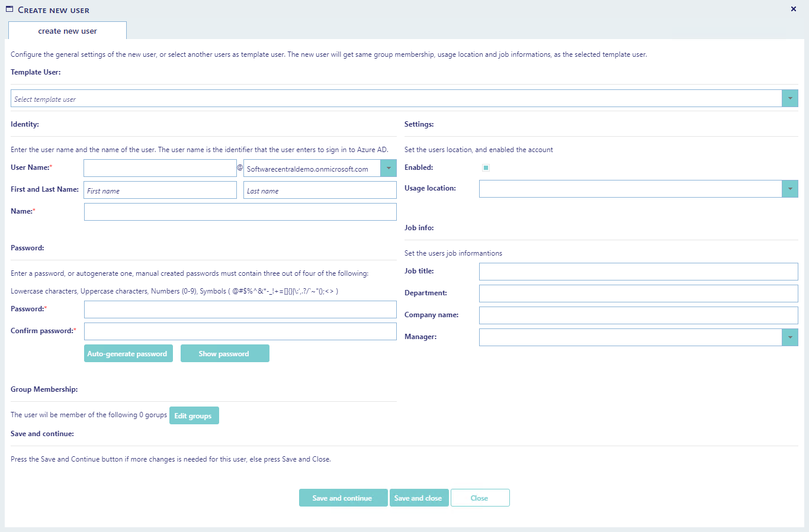The height and width of the screenshot is (532, 809).
Task: Click the 'Lowercase characters, Uppercase characters' text line
Action: point(174,291)
